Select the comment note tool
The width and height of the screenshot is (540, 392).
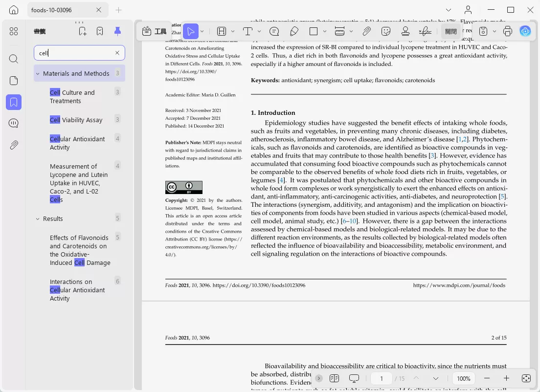click(274, 31)
